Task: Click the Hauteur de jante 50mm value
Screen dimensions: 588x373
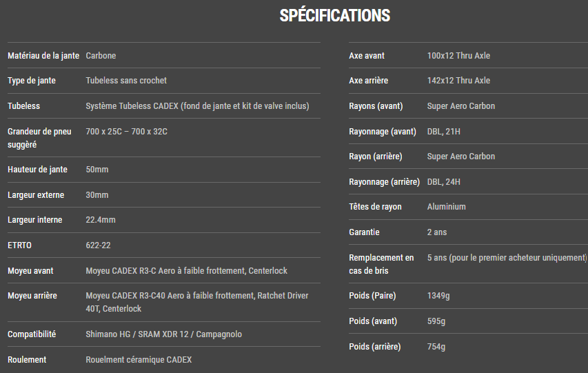Action: pos(97,170)
